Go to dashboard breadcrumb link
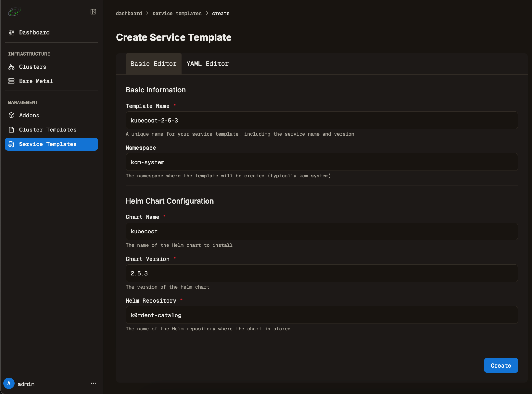This screenshot has height=394, width=532. click(129, 14)
